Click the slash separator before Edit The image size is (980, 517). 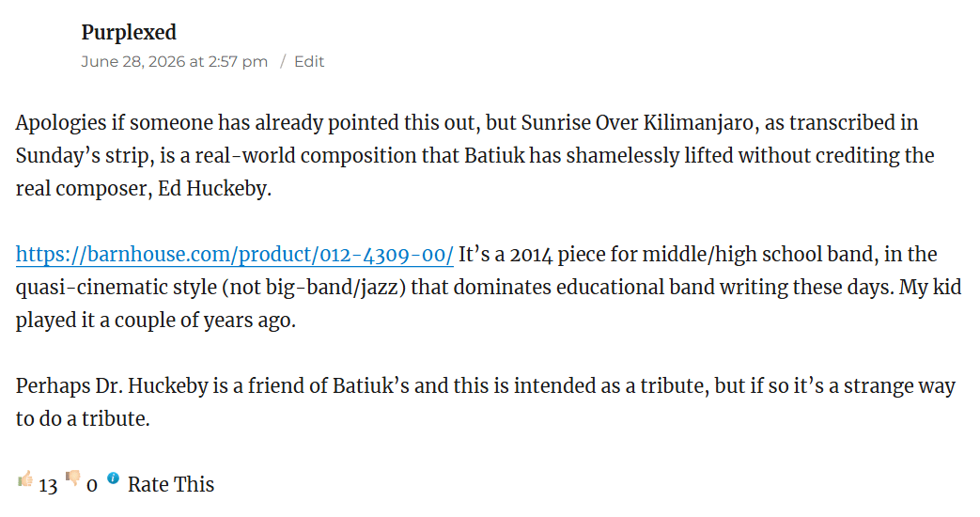pyautogui.click(x=283, y=61)
